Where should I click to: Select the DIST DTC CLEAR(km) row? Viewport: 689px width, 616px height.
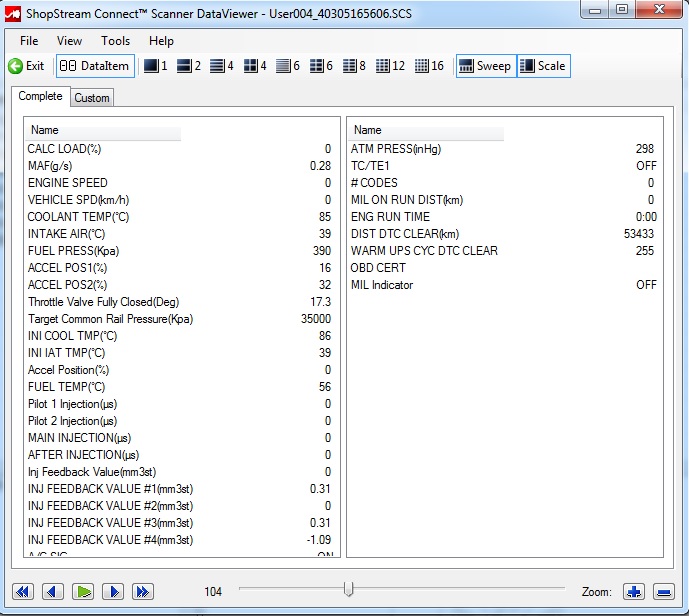tap(504, 234)
